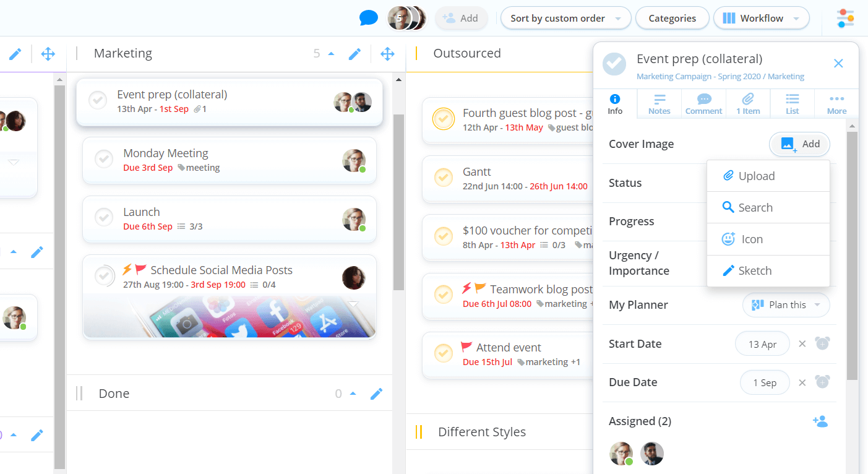Click the Add cover image button
The image size is (868, 474).
pos(799,144)
